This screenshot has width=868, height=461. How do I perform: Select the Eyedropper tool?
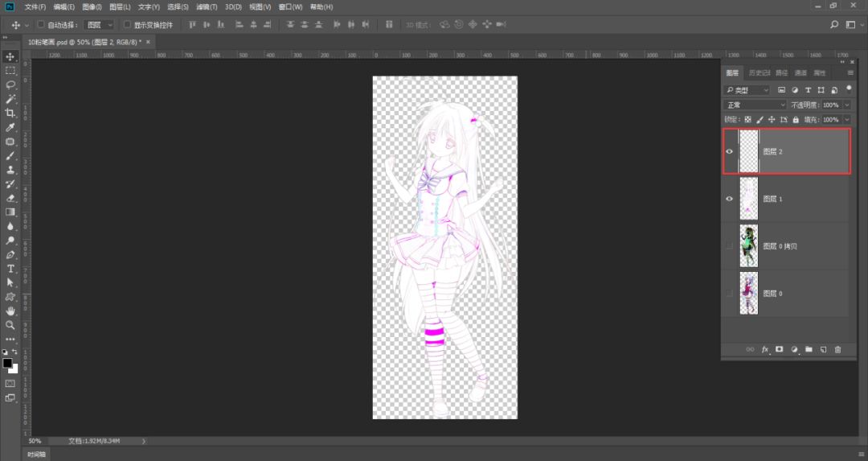click(x=10, y=128)
